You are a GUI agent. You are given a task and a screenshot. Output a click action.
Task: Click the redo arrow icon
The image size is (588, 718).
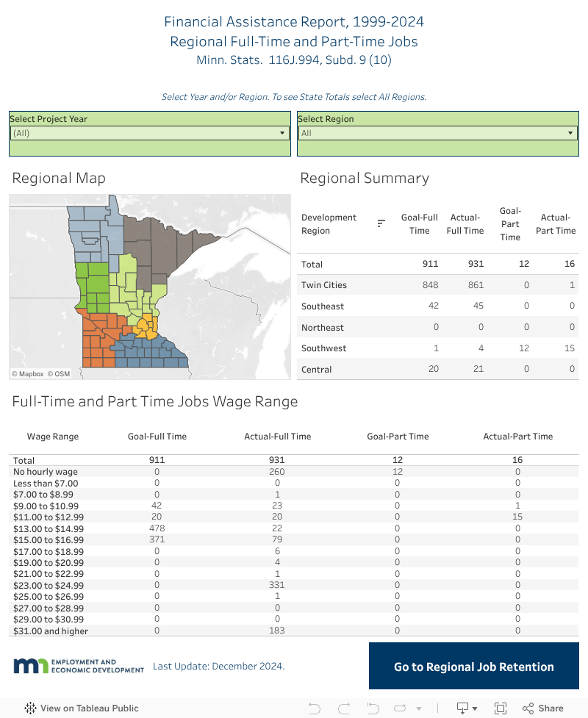[x=343, y=708]
